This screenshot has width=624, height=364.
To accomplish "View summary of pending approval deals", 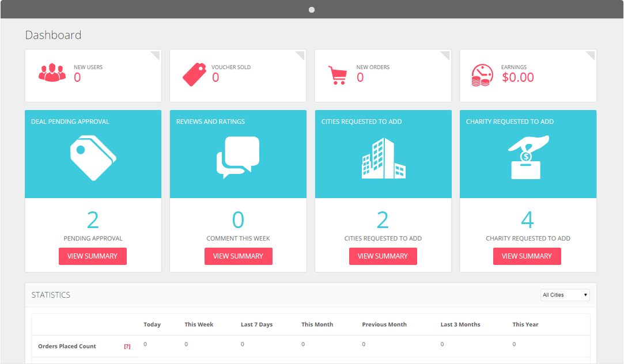I will click(93, 256).
